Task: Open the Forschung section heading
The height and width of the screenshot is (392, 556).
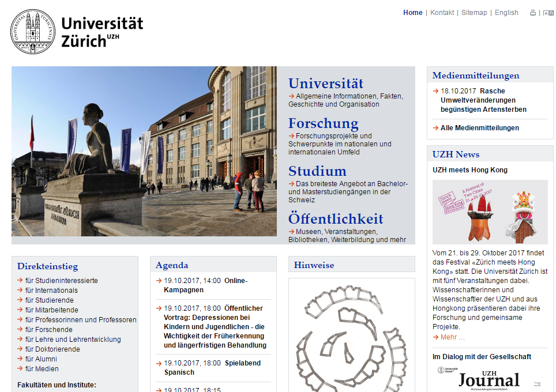Action: [x=324, y=123]
